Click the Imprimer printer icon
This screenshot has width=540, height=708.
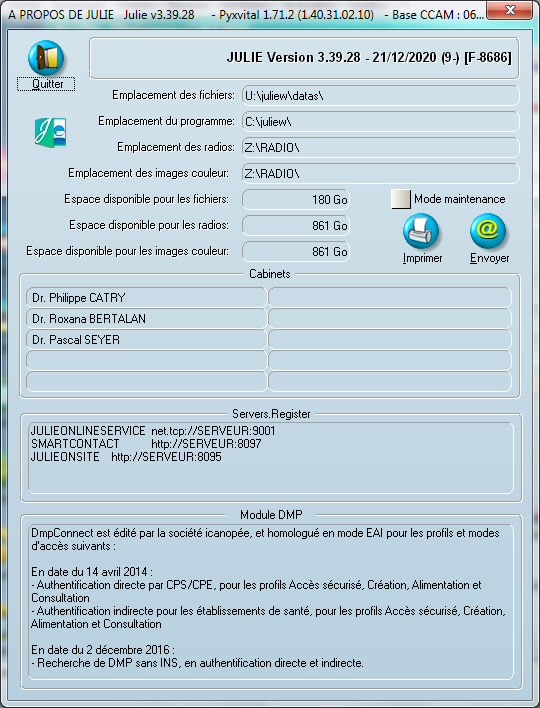pos(421,231)
